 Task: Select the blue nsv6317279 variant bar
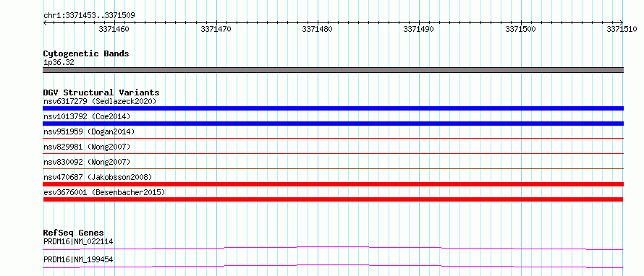(x=333, y=108)
